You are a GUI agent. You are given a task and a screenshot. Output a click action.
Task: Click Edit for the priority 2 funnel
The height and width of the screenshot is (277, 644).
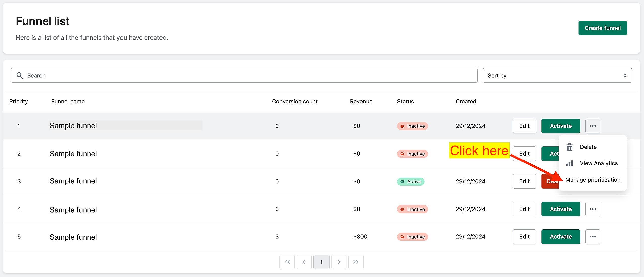pyautogui.click(x=524, y=154)
